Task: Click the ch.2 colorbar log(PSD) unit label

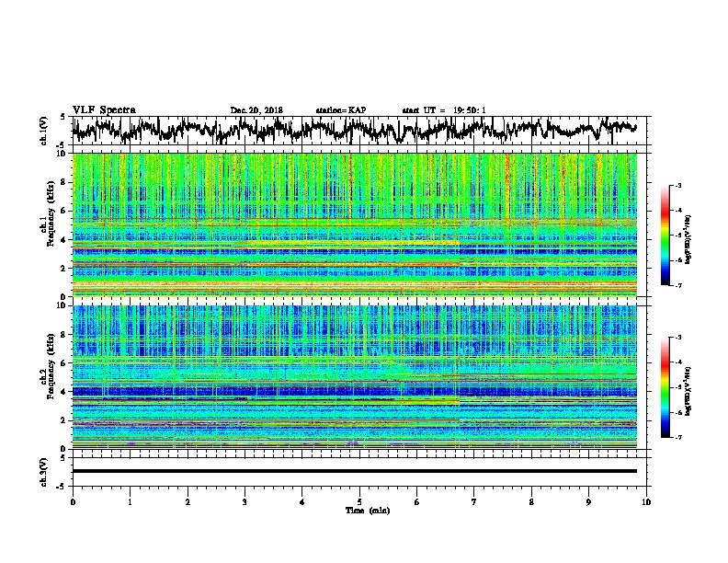Action: pos(688,391)
